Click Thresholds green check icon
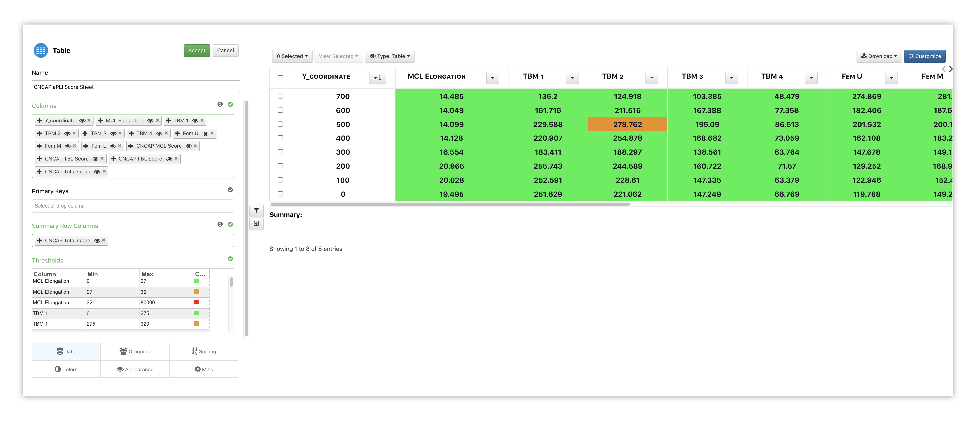The image size is (980, 427). (231, 259)
